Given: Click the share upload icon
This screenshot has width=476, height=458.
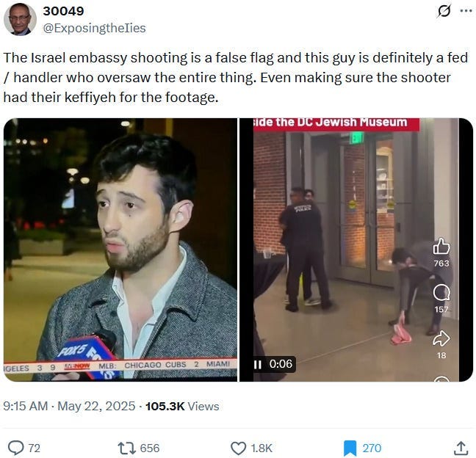Looking at the screenshot, I should click(x=461, y=448).
